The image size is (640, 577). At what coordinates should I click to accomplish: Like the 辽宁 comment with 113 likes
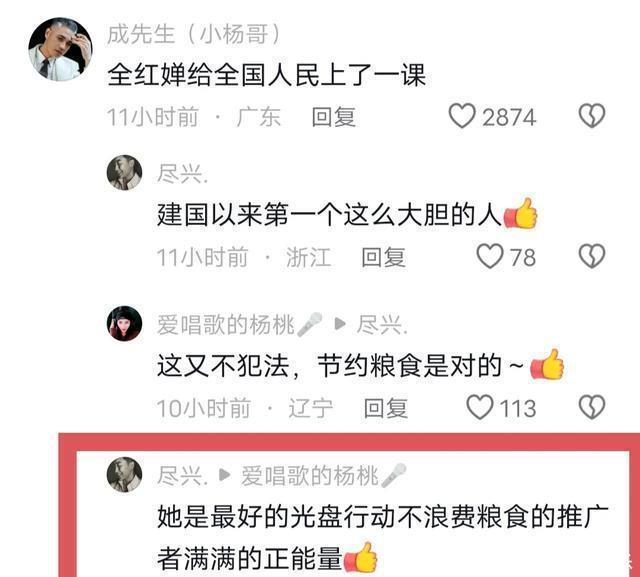(480, 407)
